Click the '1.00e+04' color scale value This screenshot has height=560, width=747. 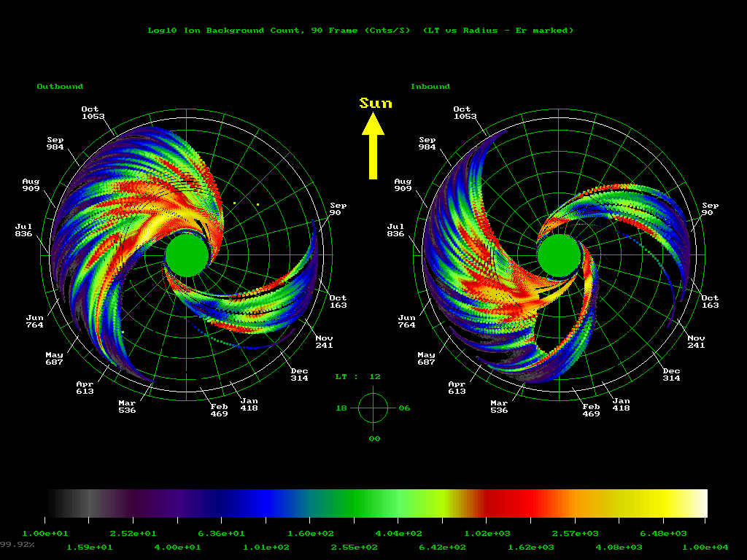[706, 548]
